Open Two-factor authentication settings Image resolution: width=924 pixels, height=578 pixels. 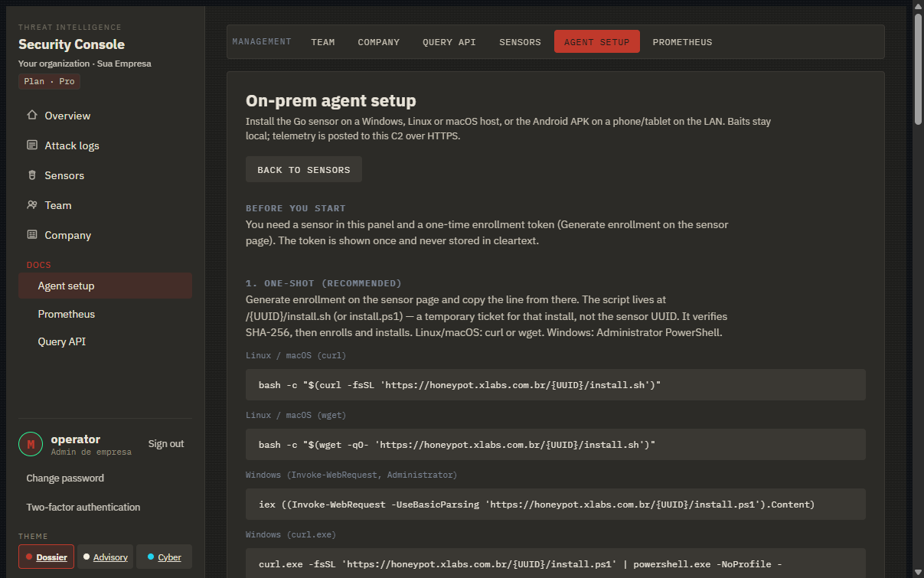pos(83,507)
